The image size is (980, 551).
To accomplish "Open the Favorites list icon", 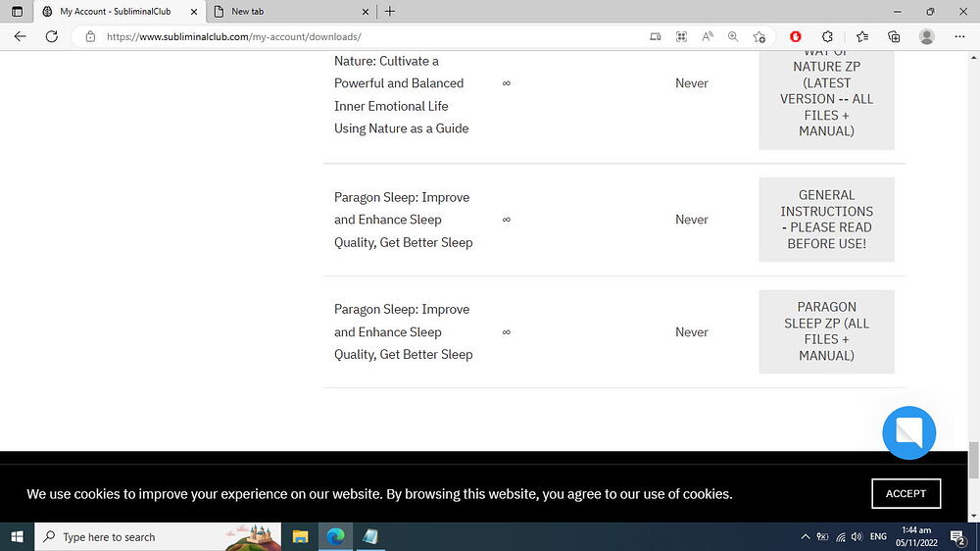I will coord(862,37).
